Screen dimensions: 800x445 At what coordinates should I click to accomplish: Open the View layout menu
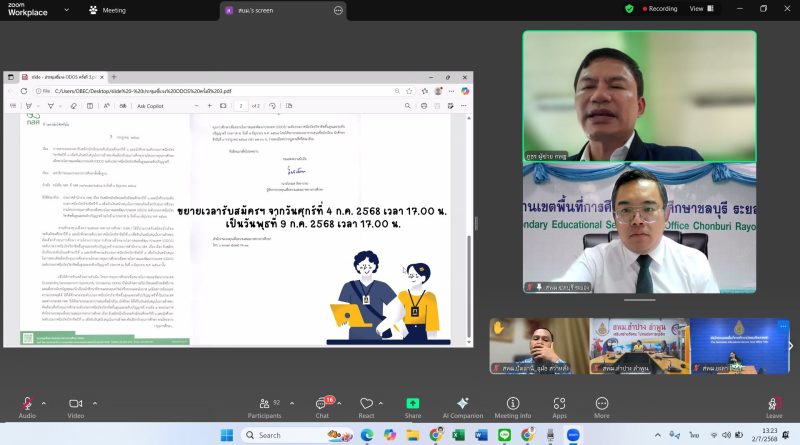(x=699, y=8)
